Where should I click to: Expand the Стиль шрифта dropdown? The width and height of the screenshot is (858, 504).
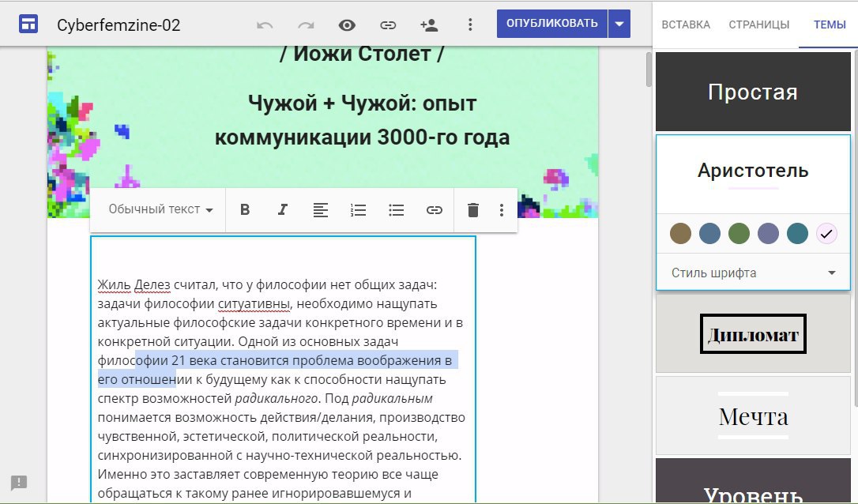click(x=753, y=273)
